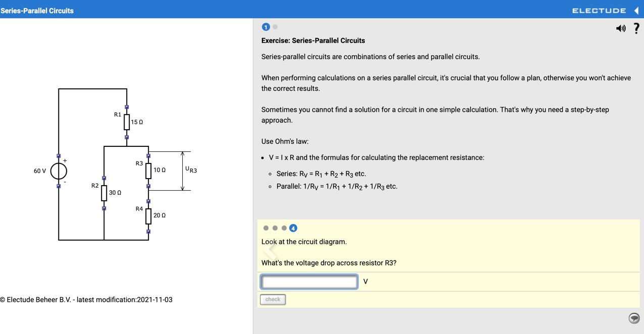
Task: Click heading 'Exercise: Series-Parallel Circuits'
Action: [313, 40]
